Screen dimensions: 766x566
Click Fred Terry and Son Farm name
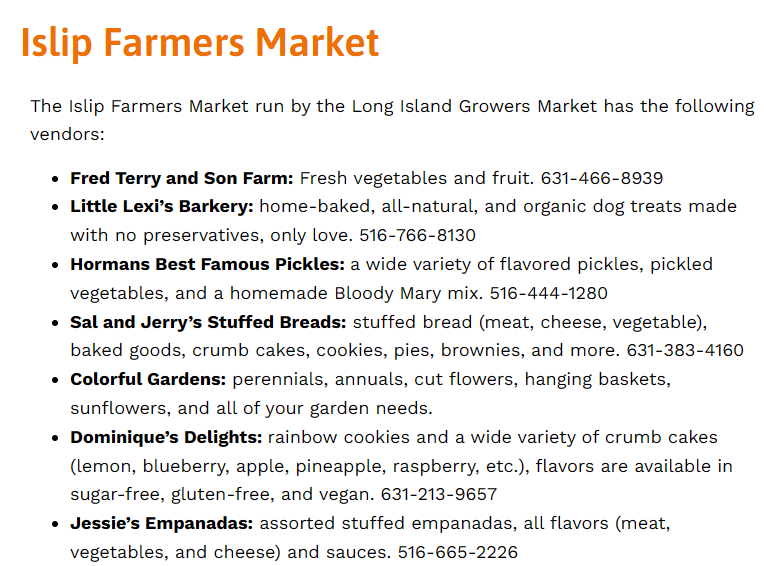click(181, 179)
